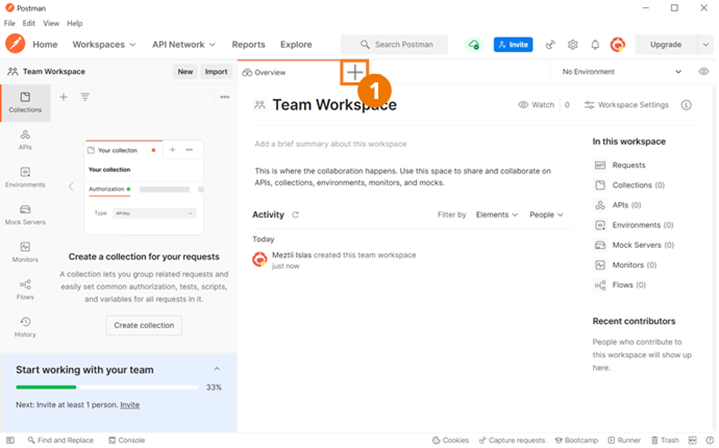This screenshot has width=719, height=448.
Task: Open Reports in the header
Action: pos(249,44)
